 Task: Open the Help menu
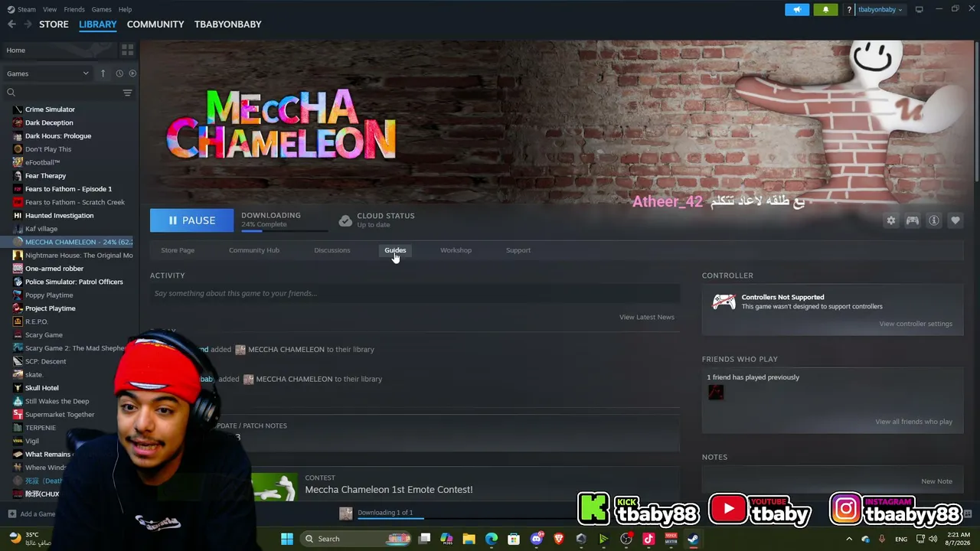pos(126,9)
